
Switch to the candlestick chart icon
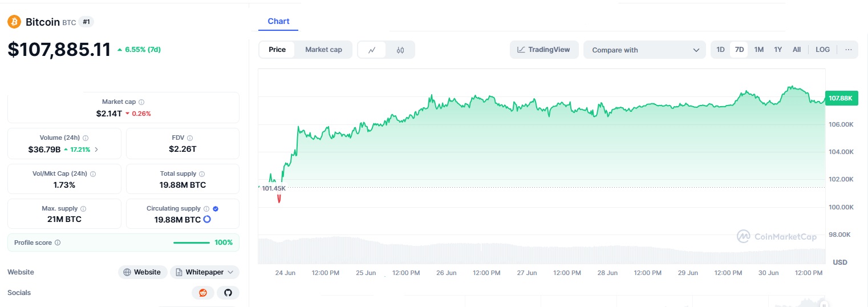pyautogui.click(x=400, y=50)
